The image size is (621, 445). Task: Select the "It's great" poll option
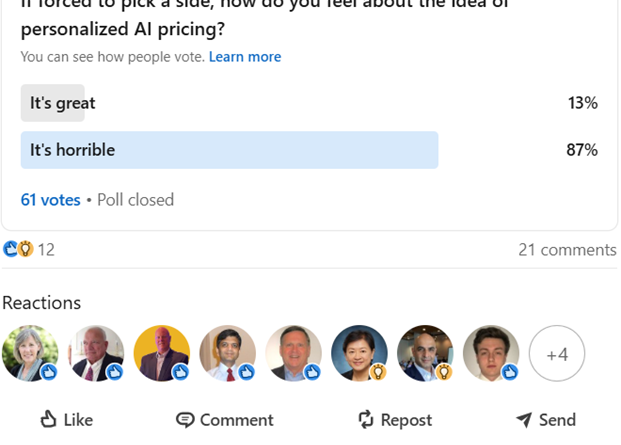tap(63, 103)
